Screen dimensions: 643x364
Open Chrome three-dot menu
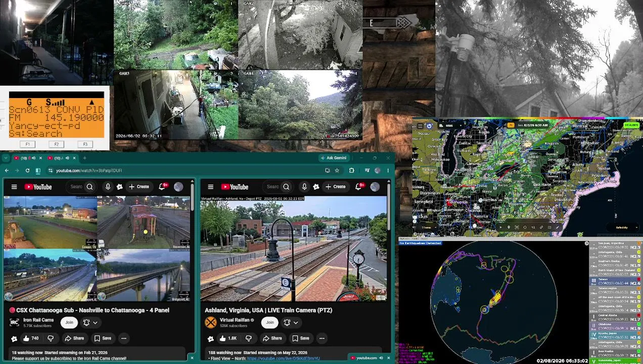(388, 170)
